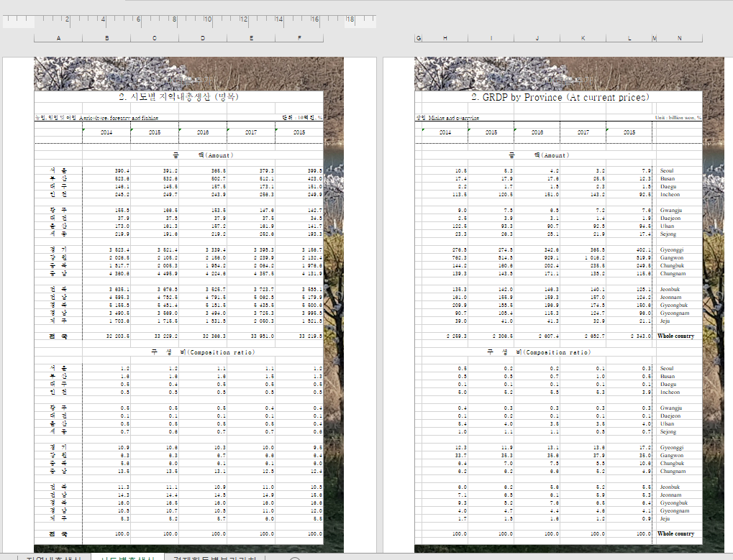The width and height of the screenshot is (733, 560).
Task: Click the 2015 year header on right page
Action: pos(491,132)
